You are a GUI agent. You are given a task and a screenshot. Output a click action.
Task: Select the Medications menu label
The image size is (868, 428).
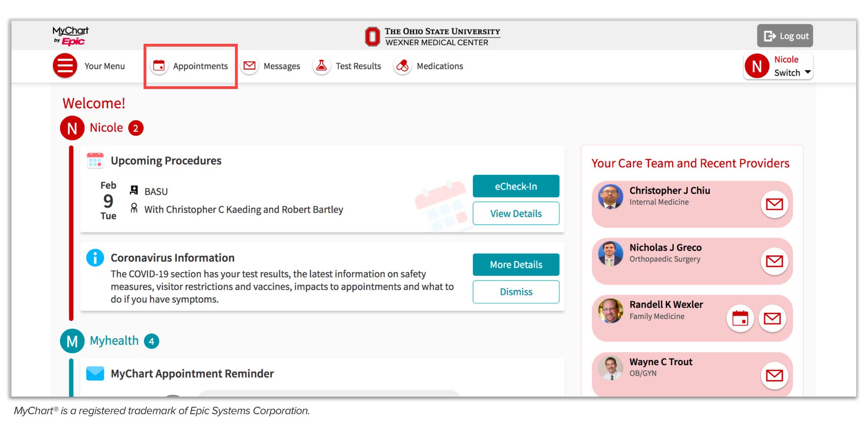click(x=440, y=66)
